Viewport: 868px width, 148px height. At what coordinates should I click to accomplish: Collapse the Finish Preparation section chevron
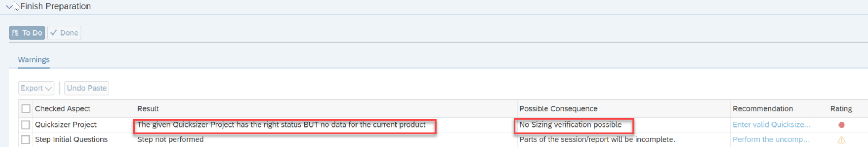[9, 6]
